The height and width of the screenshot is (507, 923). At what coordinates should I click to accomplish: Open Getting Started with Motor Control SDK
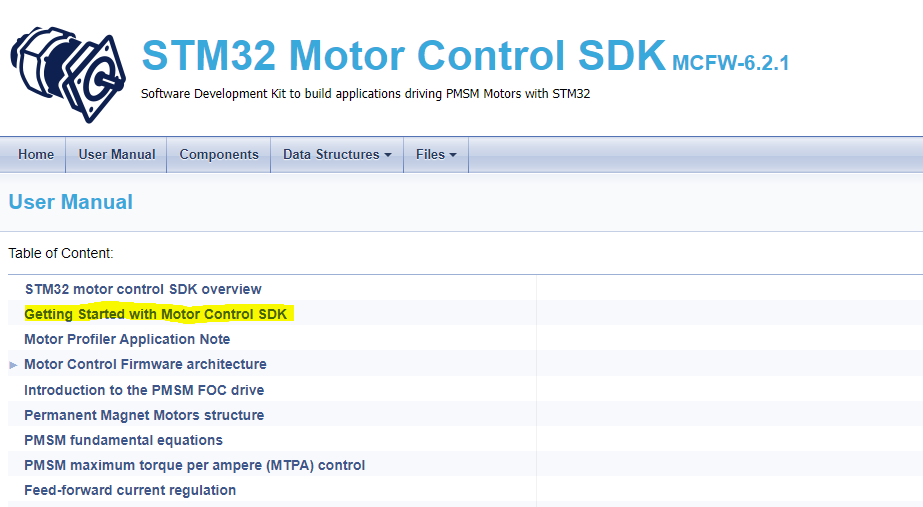[x=155, y=314]
